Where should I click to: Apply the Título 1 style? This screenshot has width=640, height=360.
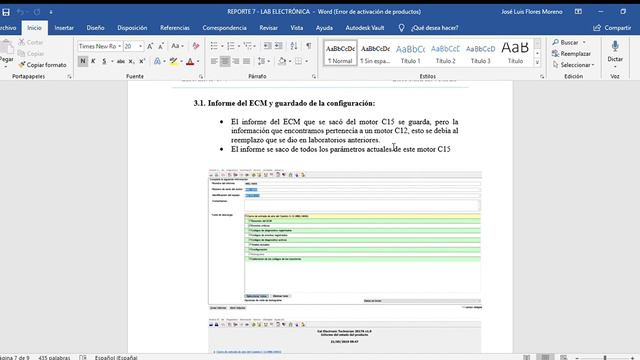click(410, 53)
